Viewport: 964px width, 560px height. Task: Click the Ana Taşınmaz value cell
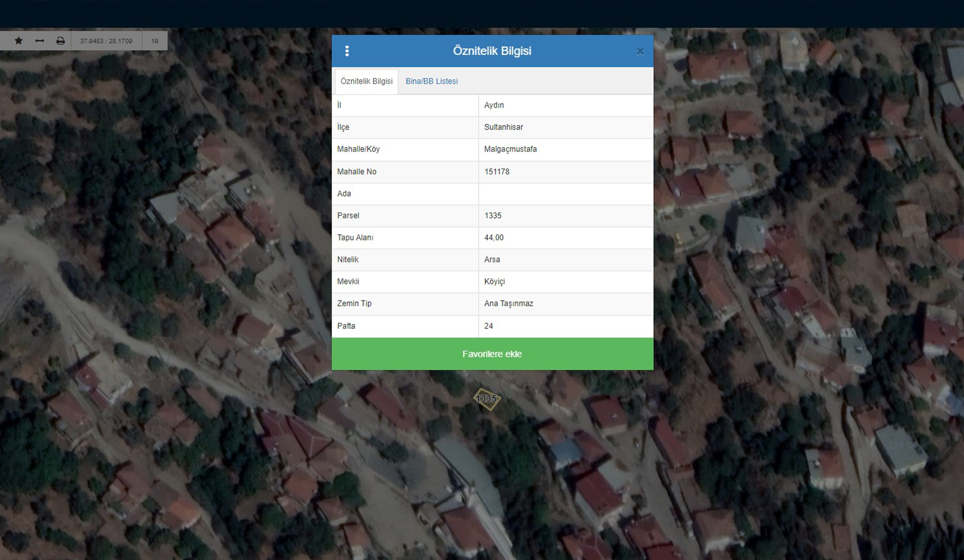click(508, 304)
